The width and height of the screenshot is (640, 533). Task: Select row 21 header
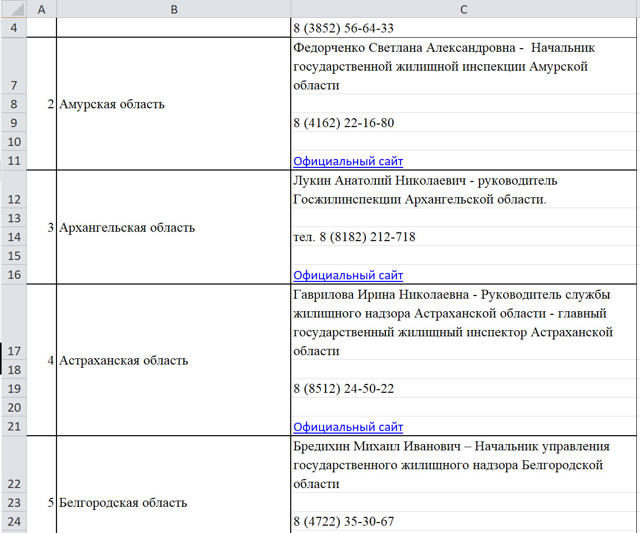point(14,426)
